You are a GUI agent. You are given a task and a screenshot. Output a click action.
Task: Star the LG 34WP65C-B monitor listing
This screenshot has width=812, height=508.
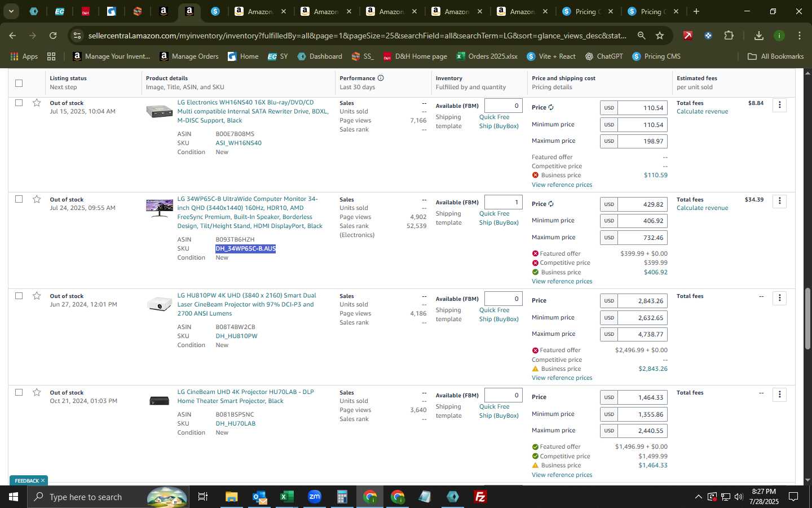[x=37, y=199]
